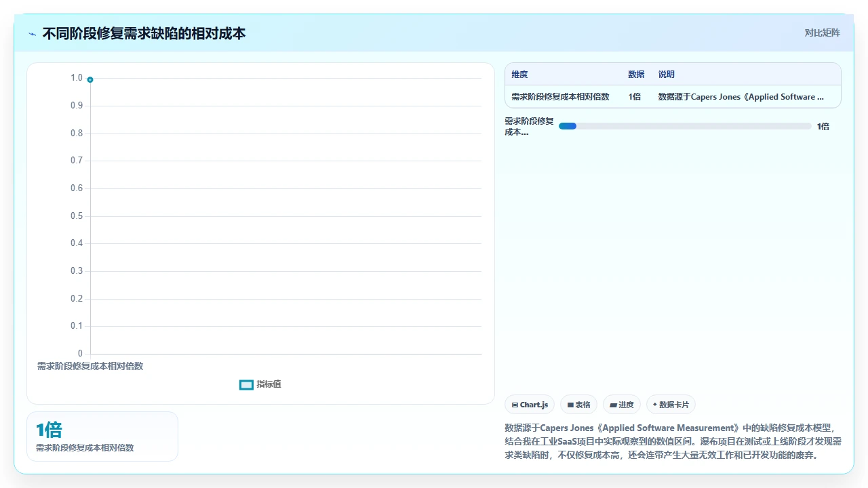Click the 说明 column header

pos(667,75)
